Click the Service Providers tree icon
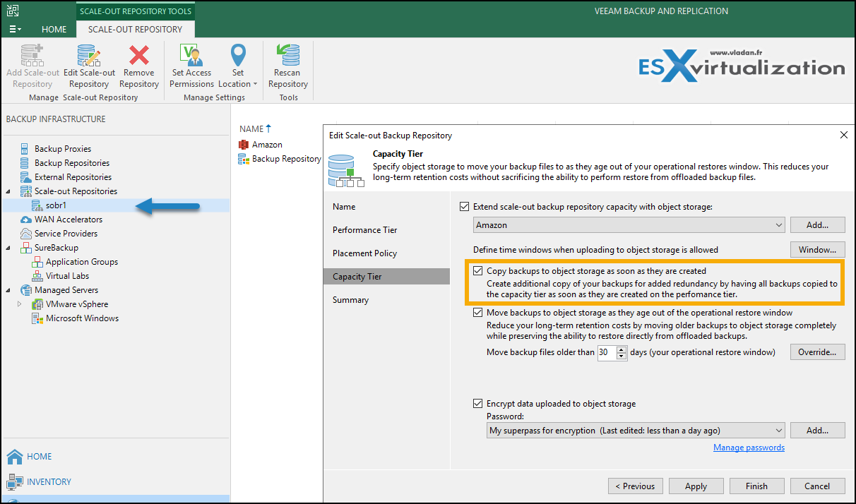This screenshot has width=856, height=504. coord(25,234)
